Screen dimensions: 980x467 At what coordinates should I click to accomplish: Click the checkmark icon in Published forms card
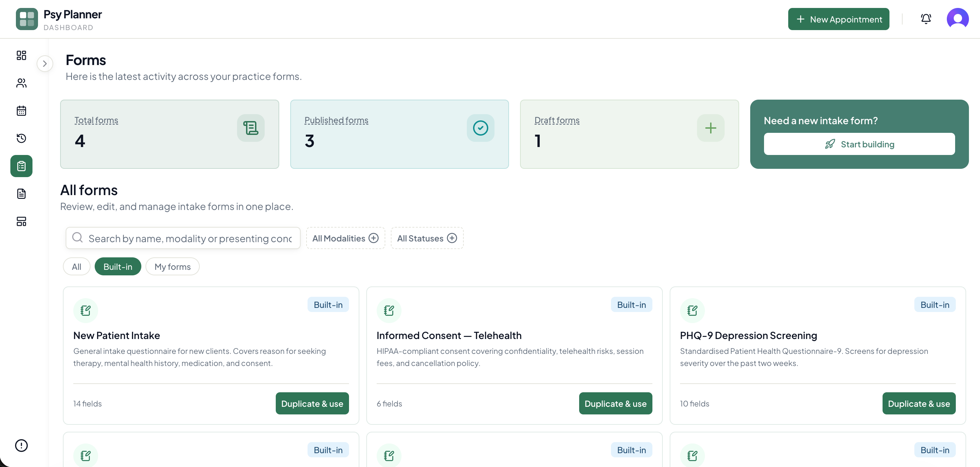[480, 128]
